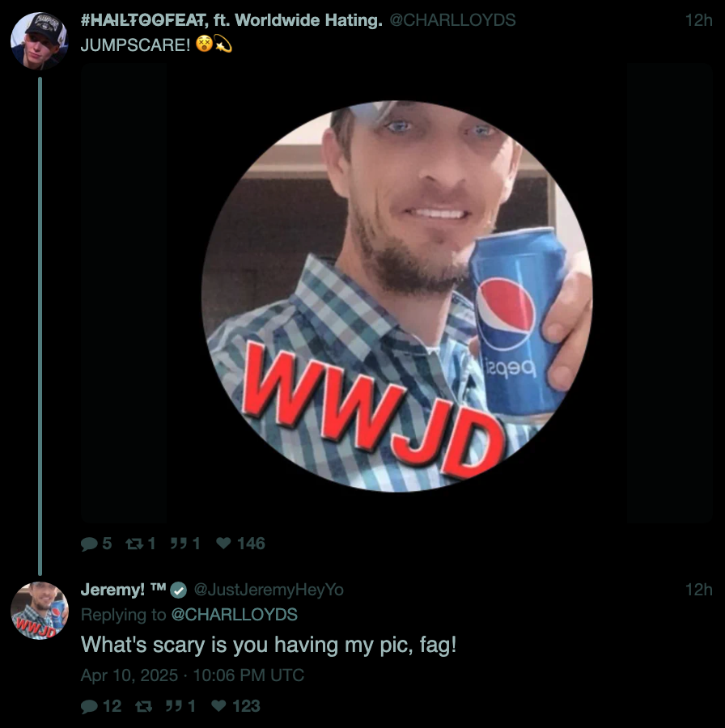Viewport: 725px width, 728px height.
Task: Click the reply icon on Jeremy's reply
Action: click(x=89, y=706)
